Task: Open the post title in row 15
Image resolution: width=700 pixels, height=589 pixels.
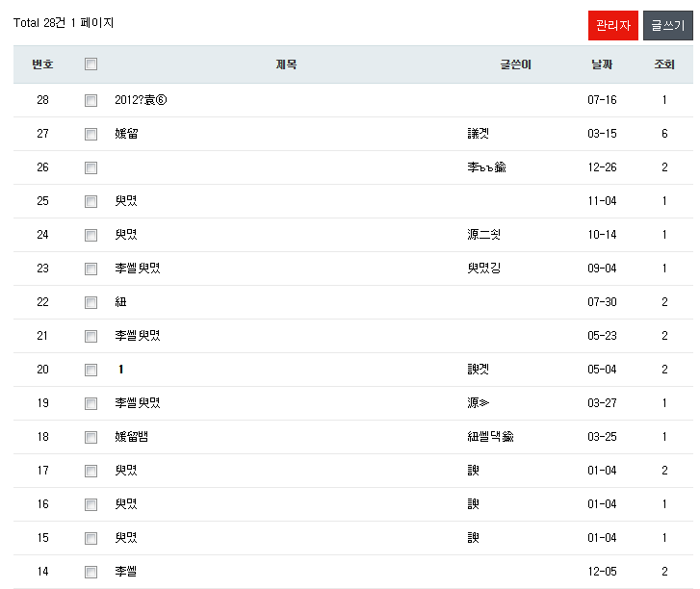Action: pyautogui.click(x=126, y=538)
